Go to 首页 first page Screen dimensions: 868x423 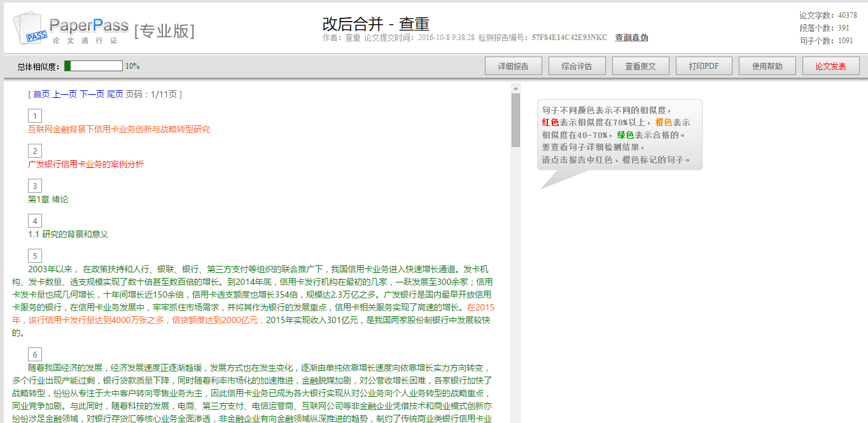[x=41, y=94]
